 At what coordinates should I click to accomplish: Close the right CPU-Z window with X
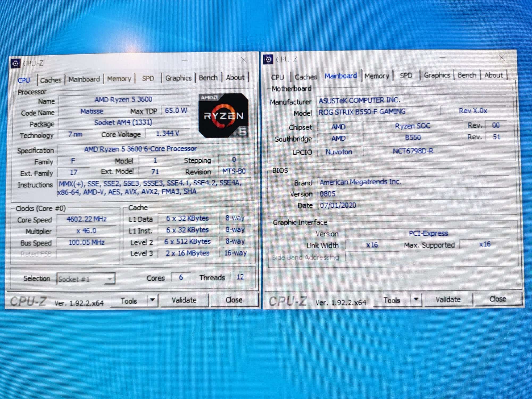tap(502, 58)
